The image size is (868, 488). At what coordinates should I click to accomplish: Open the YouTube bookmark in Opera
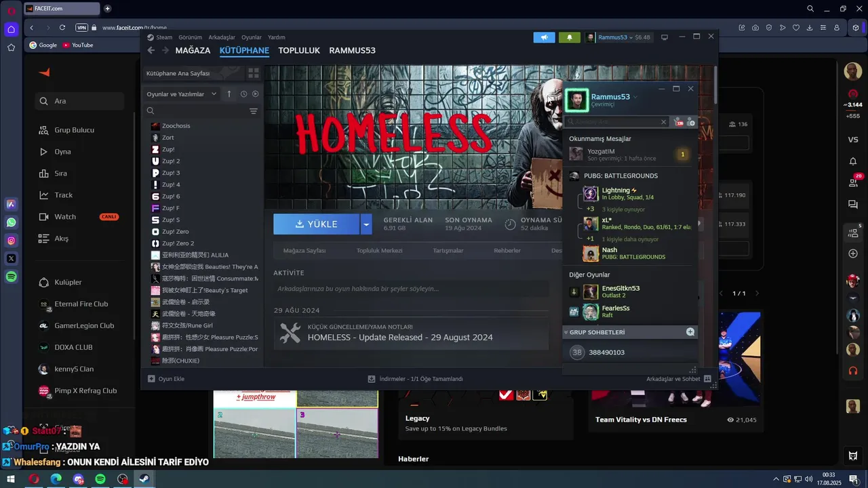point(77,45)
